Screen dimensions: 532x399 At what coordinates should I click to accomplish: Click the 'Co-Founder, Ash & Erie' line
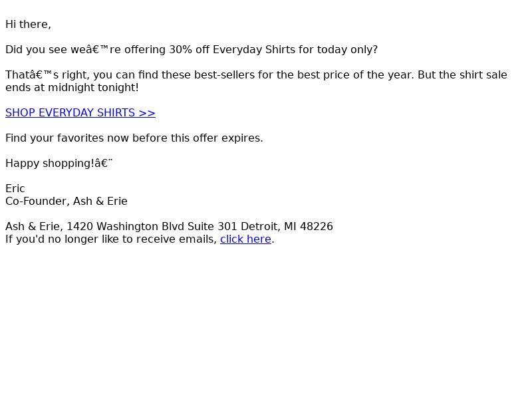pos(66,201)
